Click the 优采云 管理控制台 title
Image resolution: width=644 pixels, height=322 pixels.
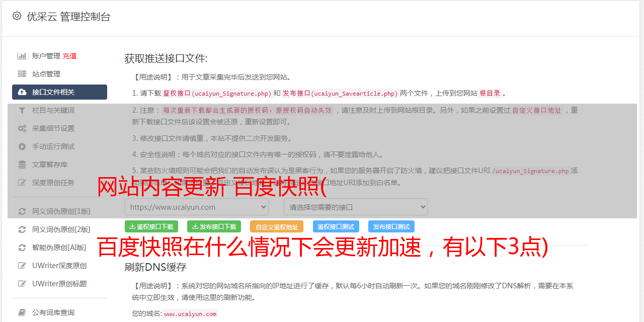pyautogui.click(x=68, y=17)
